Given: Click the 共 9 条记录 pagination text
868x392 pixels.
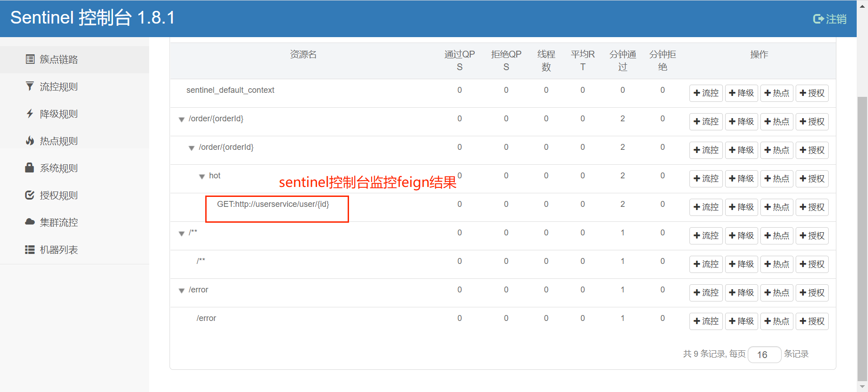Looking at the screenshot, I should 704,354.
